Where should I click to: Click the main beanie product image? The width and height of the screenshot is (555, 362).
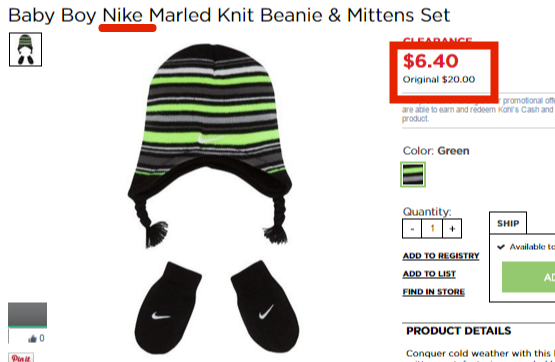[210, 145]
